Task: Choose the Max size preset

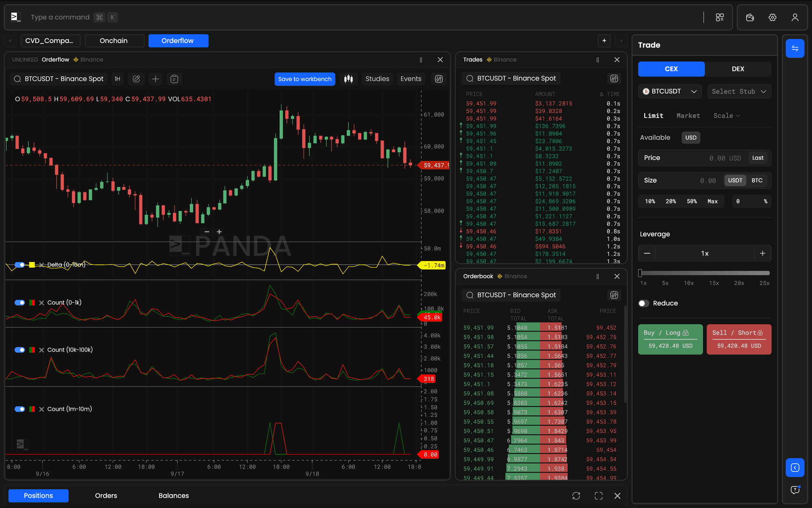Action: click(713, 201)
